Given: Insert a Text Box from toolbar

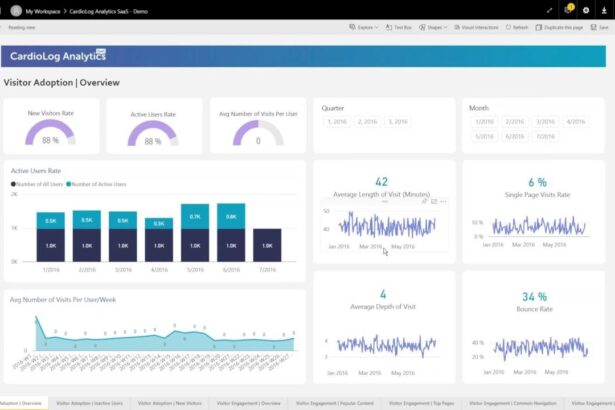Looking at the screenshot, I should [398, 27].
